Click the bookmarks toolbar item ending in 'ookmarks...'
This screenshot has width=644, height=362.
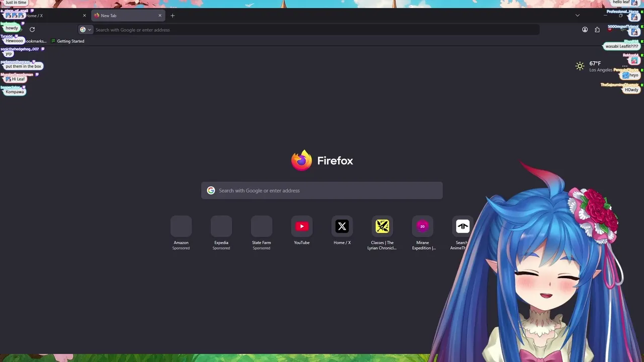(x=36, y=41)
